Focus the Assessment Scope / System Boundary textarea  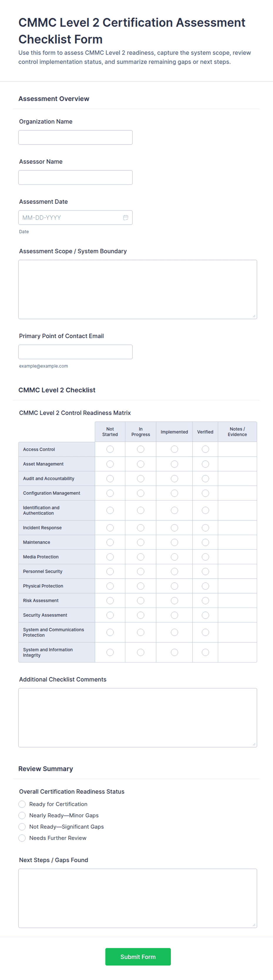[138, 289]
